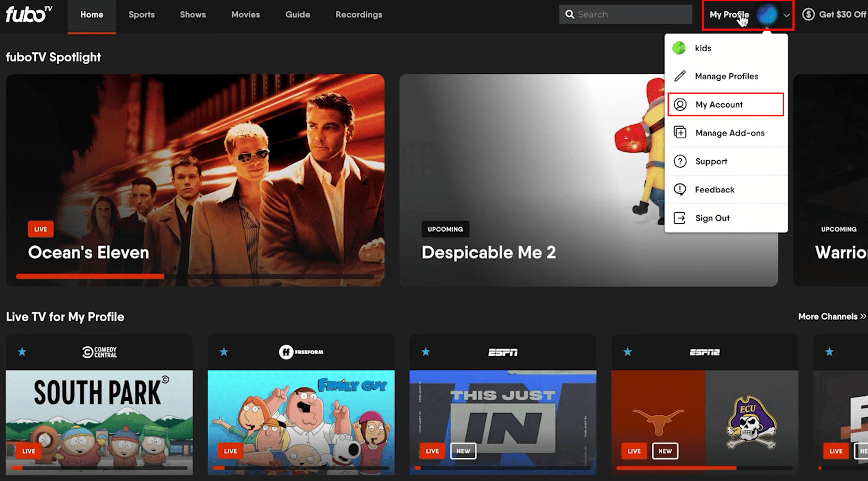Click the Sign Out icon
Viewport: 868px width, 481px height.
click(x=681, y=218)
